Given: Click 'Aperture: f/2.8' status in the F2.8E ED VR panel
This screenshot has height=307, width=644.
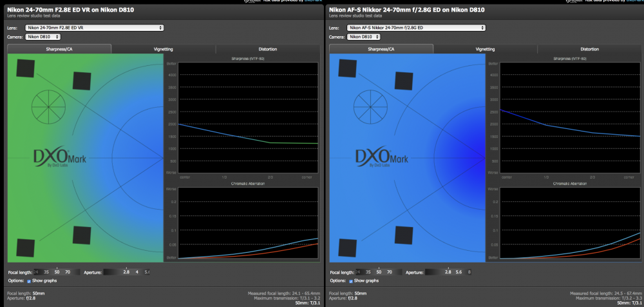Looking at the screenshot, I should pos(21,298).
